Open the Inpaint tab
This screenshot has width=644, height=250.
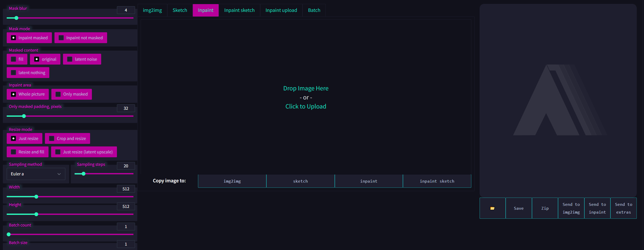206,10
